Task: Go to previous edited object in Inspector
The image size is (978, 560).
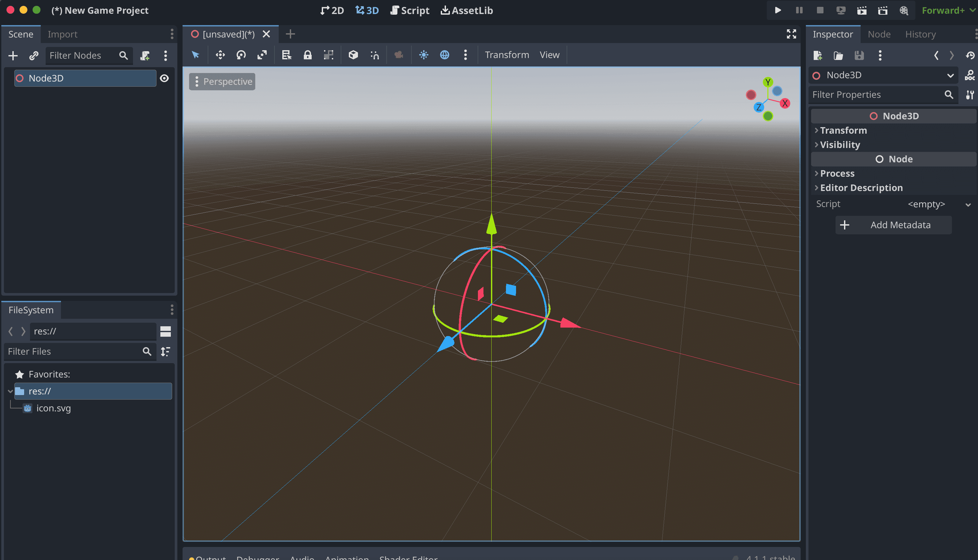Action: click(936, 56)
